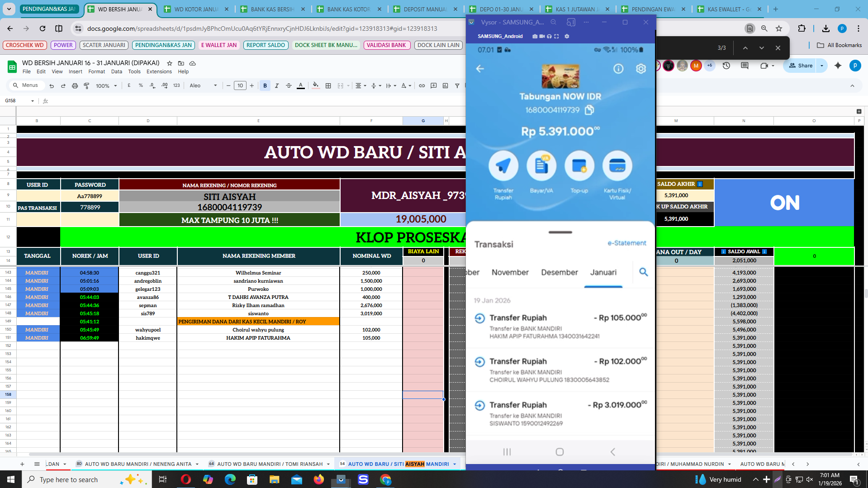Copy account number 1680004119739
Screen dimensions: 868x488
[589, 110]
